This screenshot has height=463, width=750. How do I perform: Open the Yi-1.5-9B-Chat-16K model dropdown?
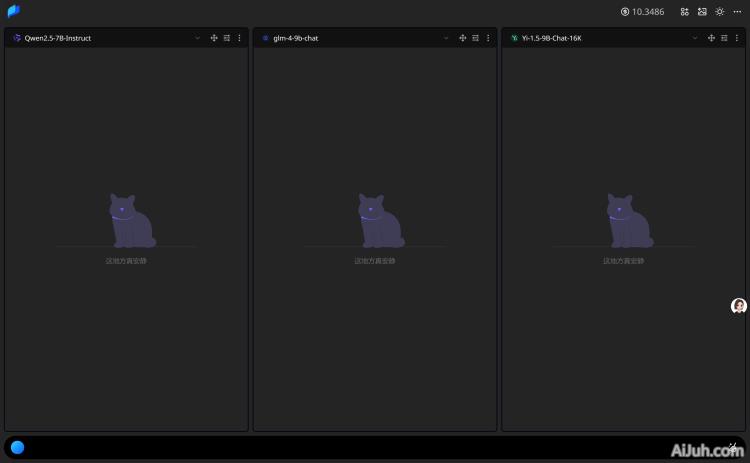[695, 38]
